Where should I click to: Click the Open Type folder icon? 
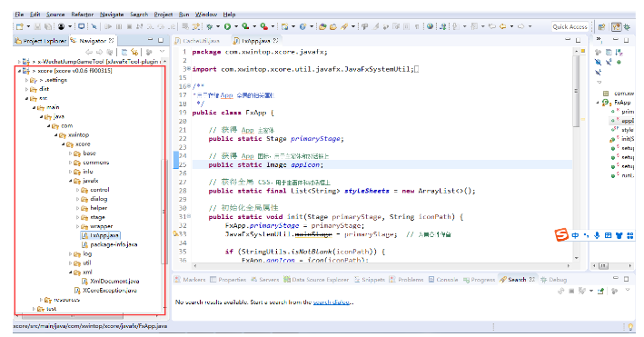pyautogui.click(x=322, y=26)
